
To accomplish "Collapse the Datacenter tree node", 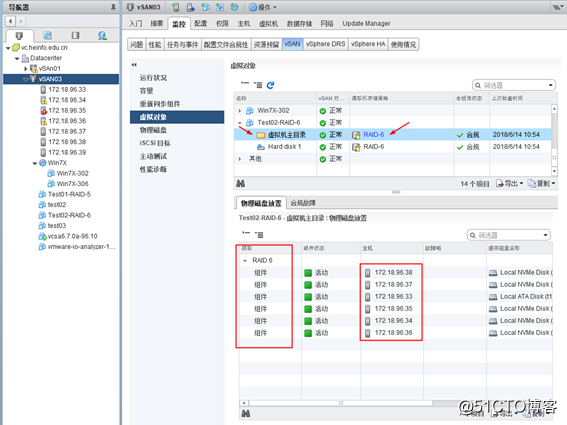I will pyautogui.click(x=17, y=58).
